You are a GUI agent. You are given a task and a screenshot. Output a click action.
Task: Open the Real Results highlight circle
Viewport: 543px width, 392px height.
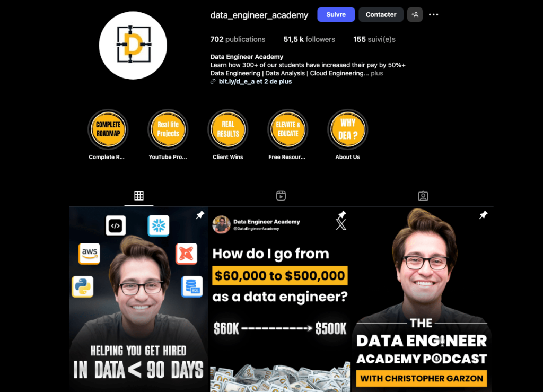click(228, 129)
